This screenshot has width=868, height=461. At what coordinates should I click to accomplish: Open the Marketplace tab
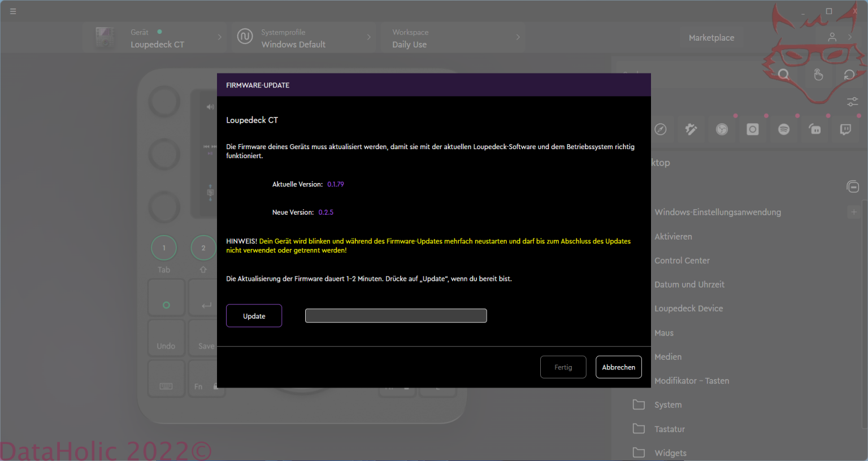(711, 38)
